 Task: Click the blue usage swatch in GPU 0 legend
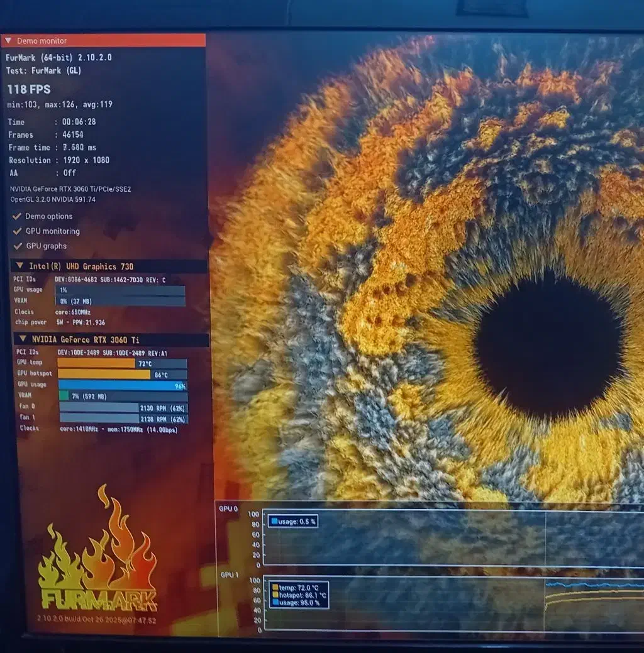coord(274,521)
